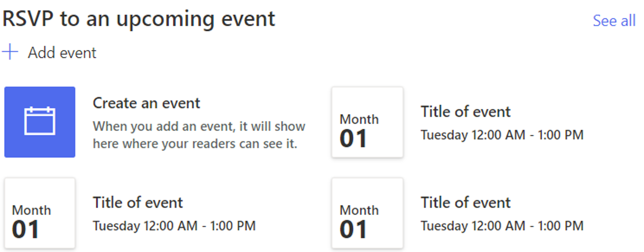Click the 'here where your readers can see it' line
This screenshot has width=644, height=252.
pos(195,144)
